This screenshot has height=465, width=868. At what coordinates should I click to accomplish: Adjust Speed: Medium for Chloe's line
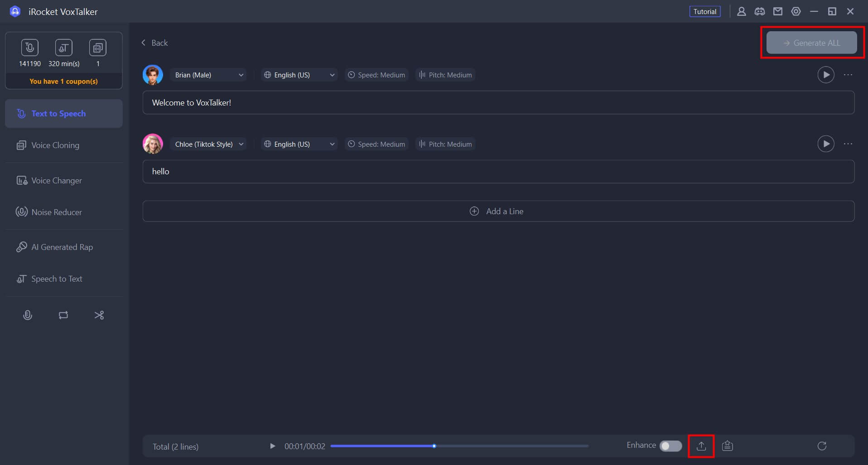click(376, 144)
